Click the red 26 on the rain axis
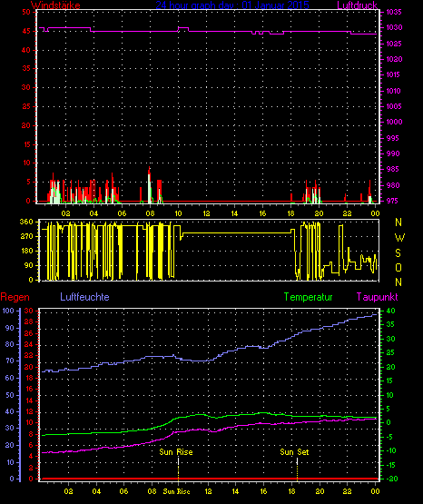The height and width of the screenshot is (504, 423). [x=29, y=333]
